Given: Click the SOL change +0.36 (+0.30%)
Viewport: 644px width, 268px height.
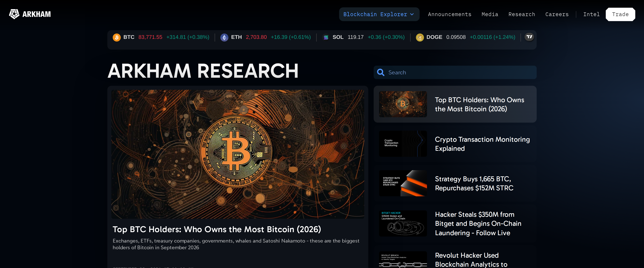Looking at the screenshot, I should click(x=386, y=37).
